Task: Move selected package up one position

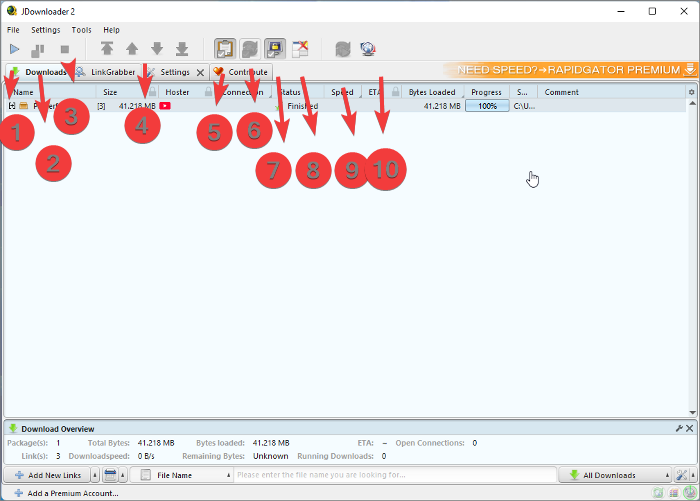Action: [132, 49]
